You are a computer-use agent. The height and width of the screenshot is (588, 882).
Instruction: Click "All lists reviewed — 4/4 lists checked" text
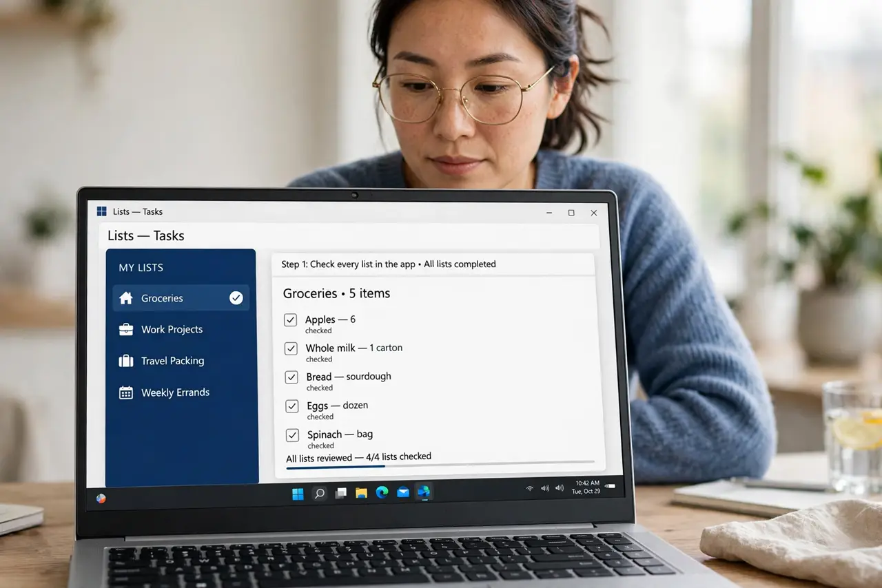point(359,457)
